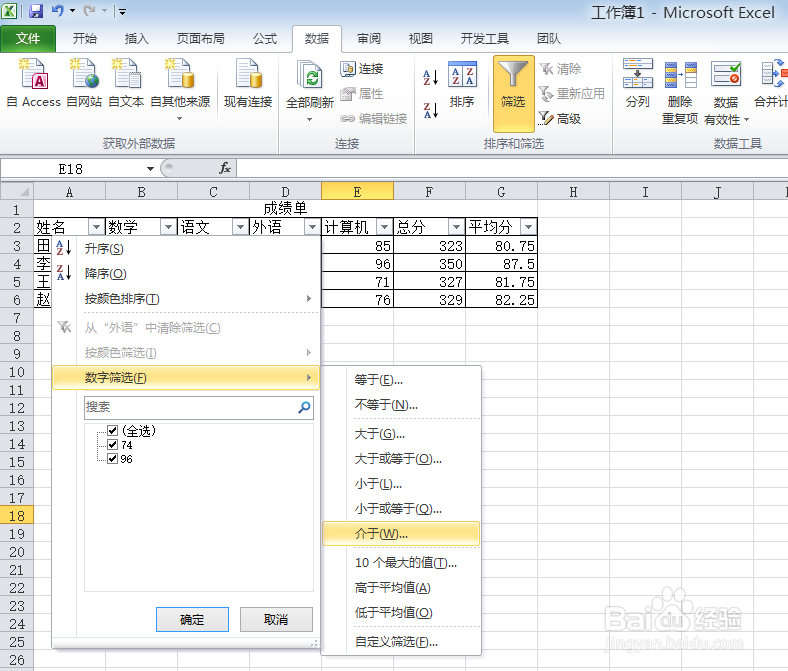Open the 外语 column filter dropdown

click(312, 227)
